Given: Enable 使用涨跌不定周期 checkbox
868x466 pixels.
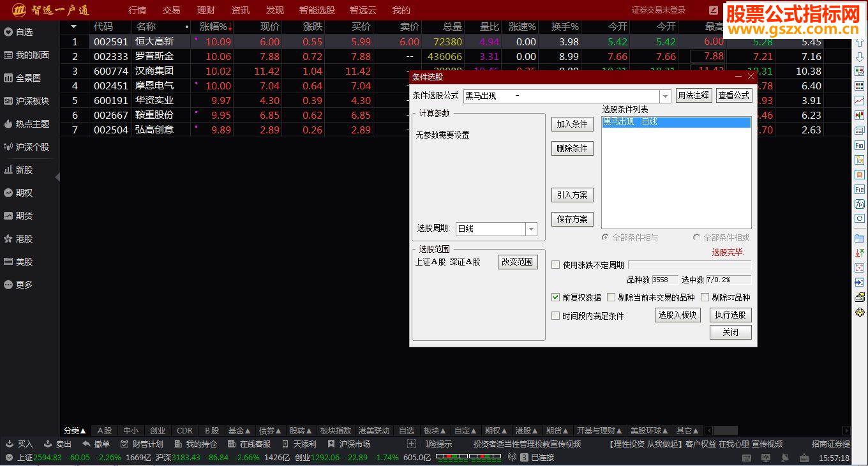Looking at the screenshot, I should tap(555, 265).
